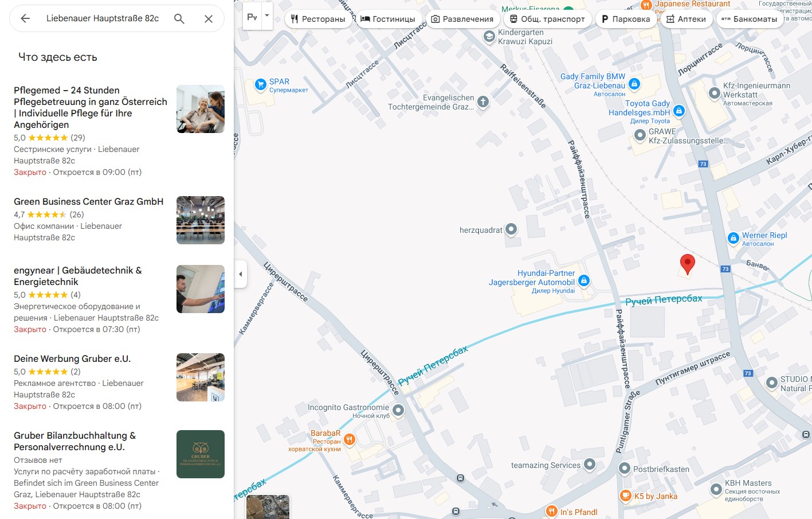Image resolution: width=812 pixels, height=519 pixels.
Task: Go back using the arrow in search box
Action: point(25,18)
